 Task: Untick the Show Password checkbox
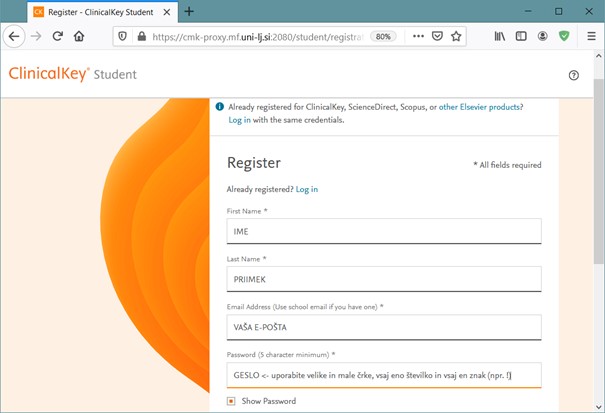tap(231, 401)
